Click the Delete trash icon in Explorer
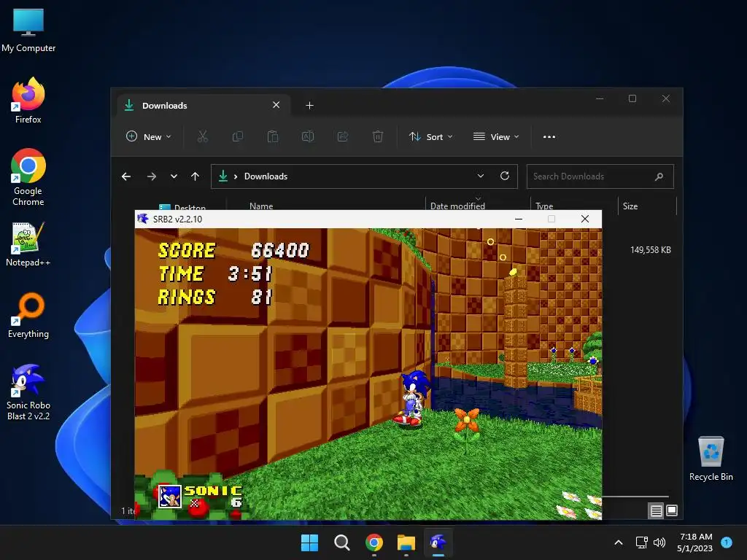747x560 pixels. click(377, 136)
